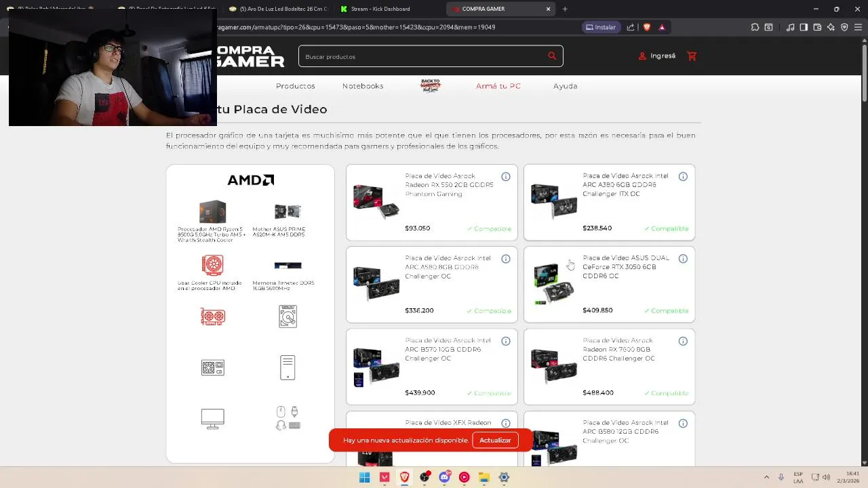This screenshot has height=488, width=868.
Task: Open the Ayuda menu item
Action: [566, 86]
